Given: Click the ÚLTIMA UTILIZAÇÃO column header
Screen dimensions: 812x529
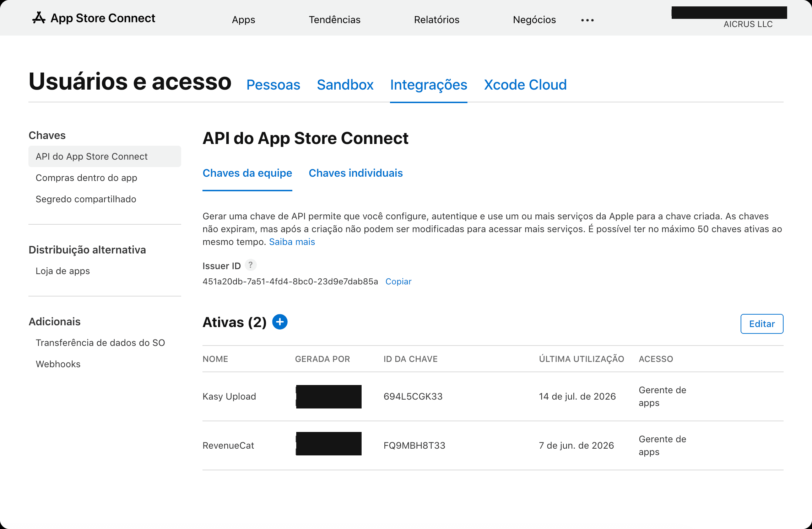Looking at the screenshot, I should (581, 359).
